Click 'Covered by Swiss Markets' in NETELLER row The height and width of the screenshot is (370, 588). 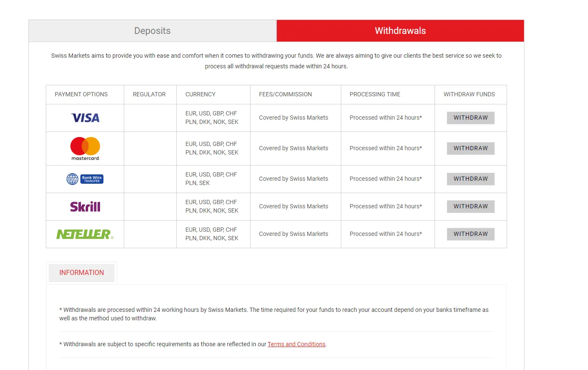click(293, 234)
